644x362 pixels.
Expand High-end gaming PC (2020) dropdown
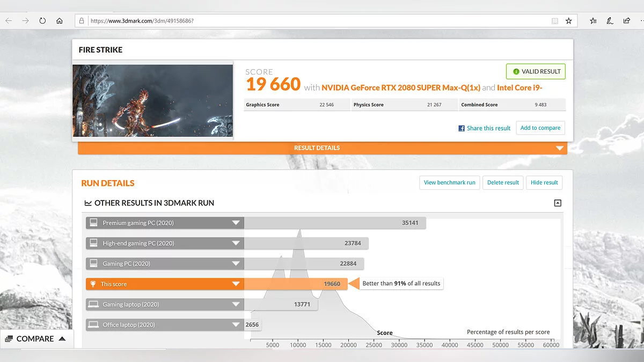coord(235,243)
